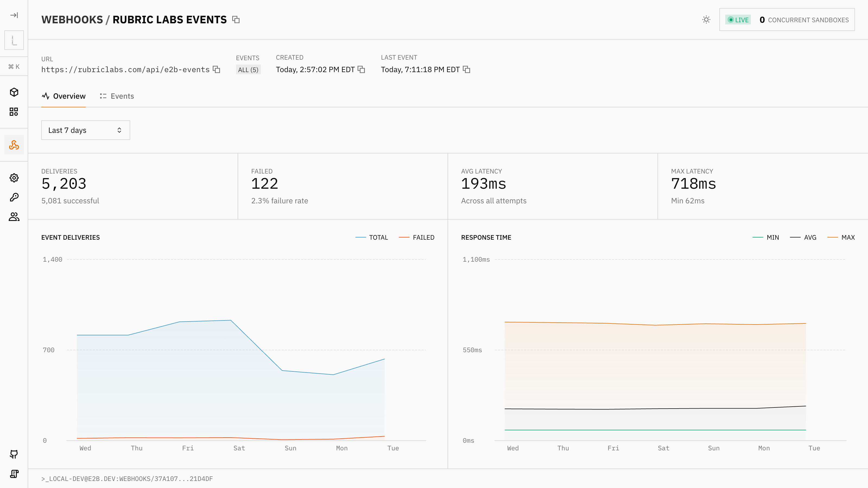Expand the sidebar with the arrow icon
This screenshot has height=488, width=868.
pos(14,15)
